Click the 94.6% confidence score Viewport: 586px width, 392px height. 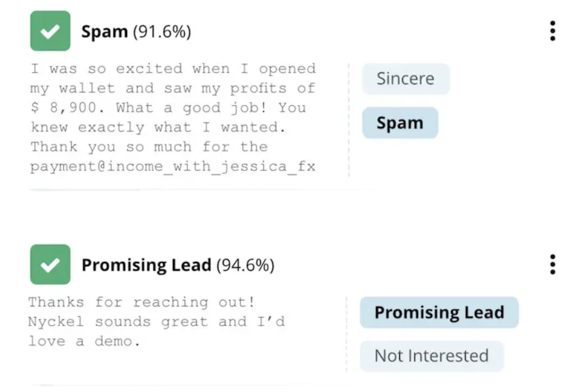(245, 265)
